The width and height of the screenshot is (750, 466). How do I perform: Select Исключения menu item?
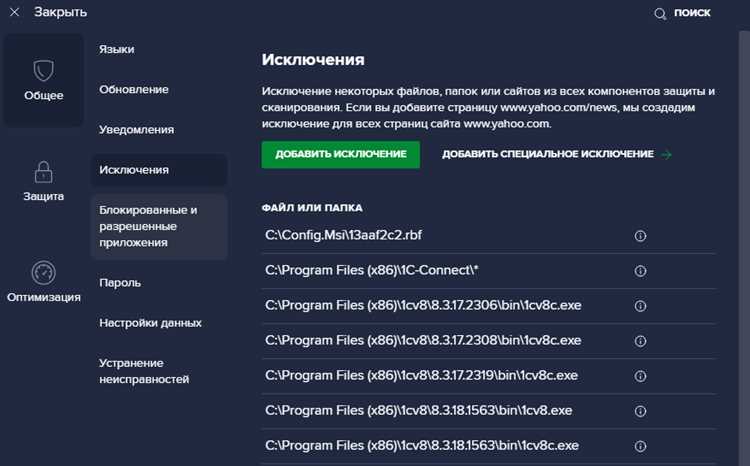159,170
